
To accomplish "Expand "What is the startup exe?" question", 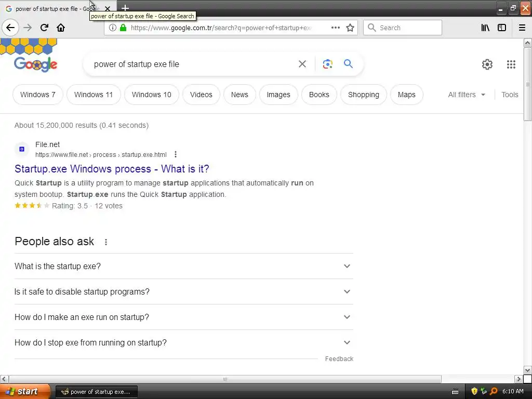I will coord(183,266).
